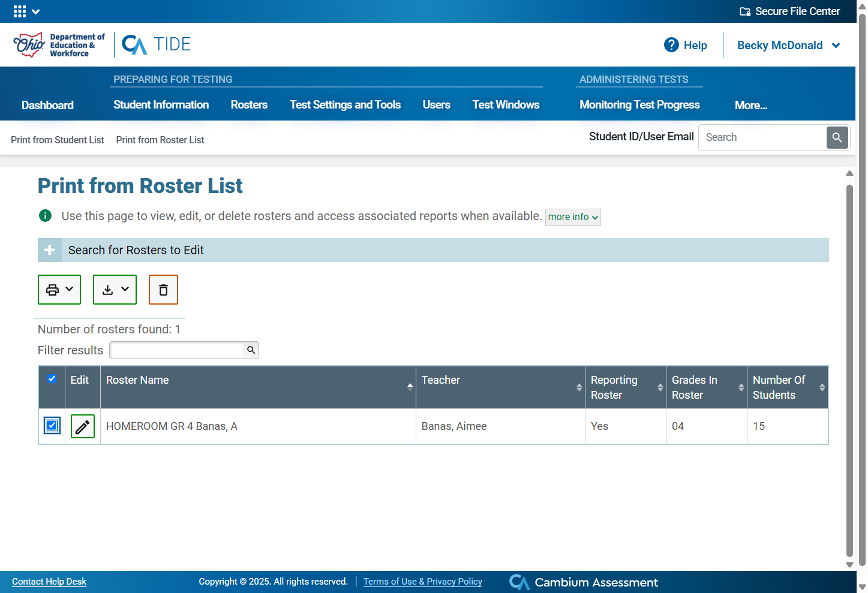Open the Becky McDonald user menu

coord(788,45)
